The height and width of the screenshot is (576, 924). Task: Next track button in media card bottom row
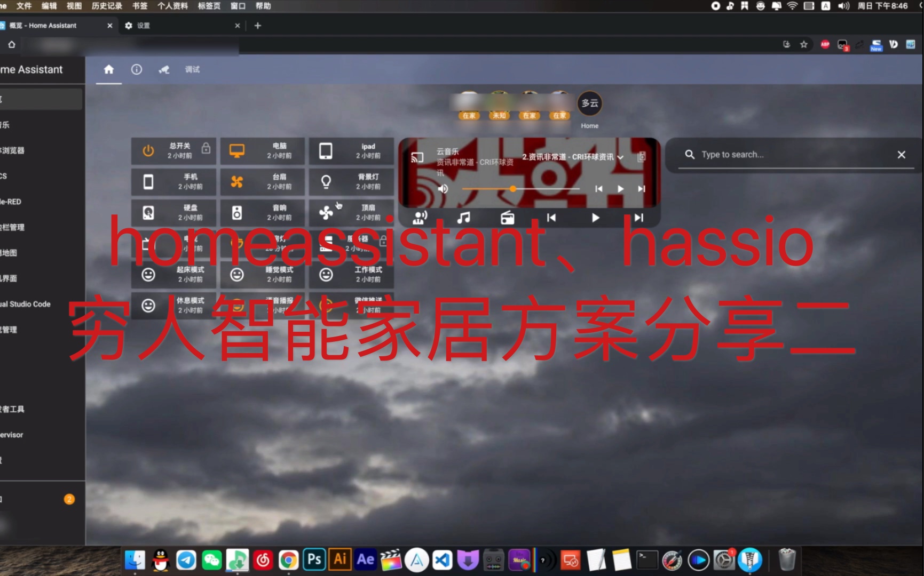pos(639,217)
